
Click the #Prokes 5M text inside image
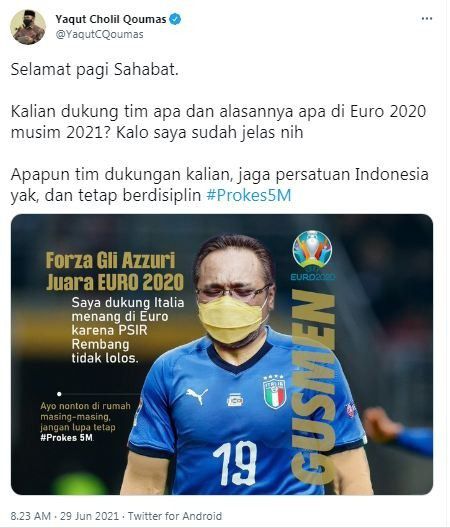coord(67,438)
